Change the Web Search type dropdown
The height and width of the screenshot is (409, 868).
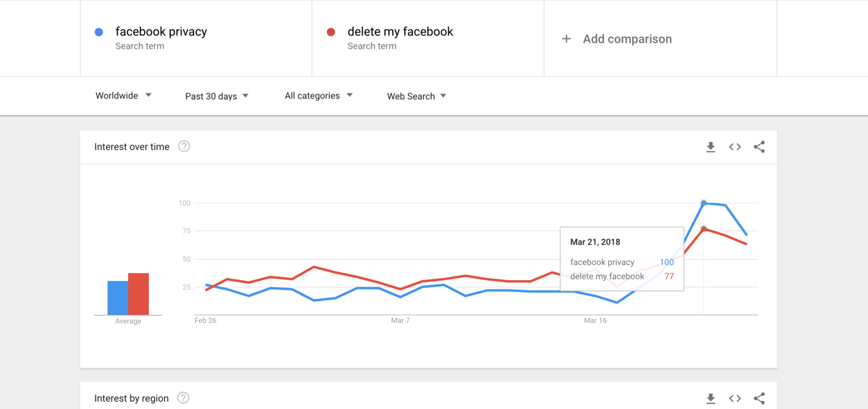[417, 96]
